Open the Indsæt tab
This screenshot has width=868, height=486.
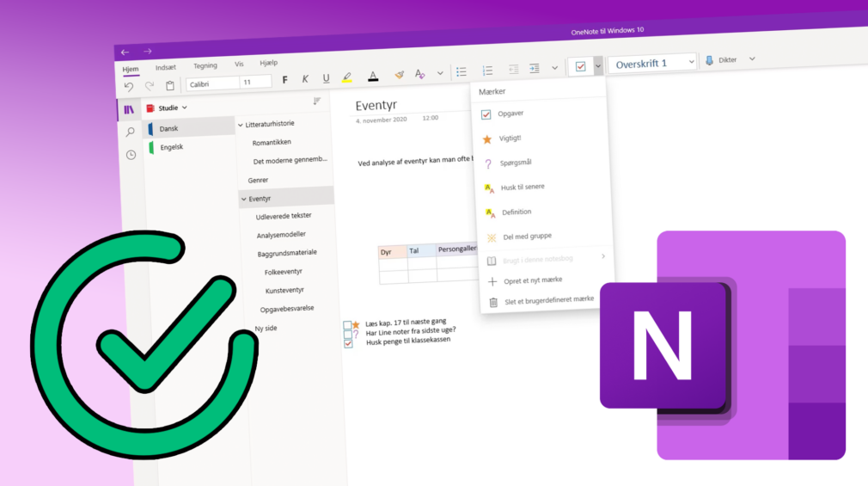tap(166, 68)
